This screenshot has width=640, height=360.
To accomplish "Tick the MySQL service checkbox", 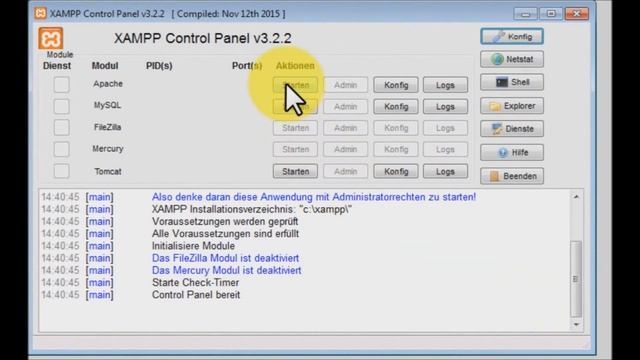I will [x=61, y=106].
